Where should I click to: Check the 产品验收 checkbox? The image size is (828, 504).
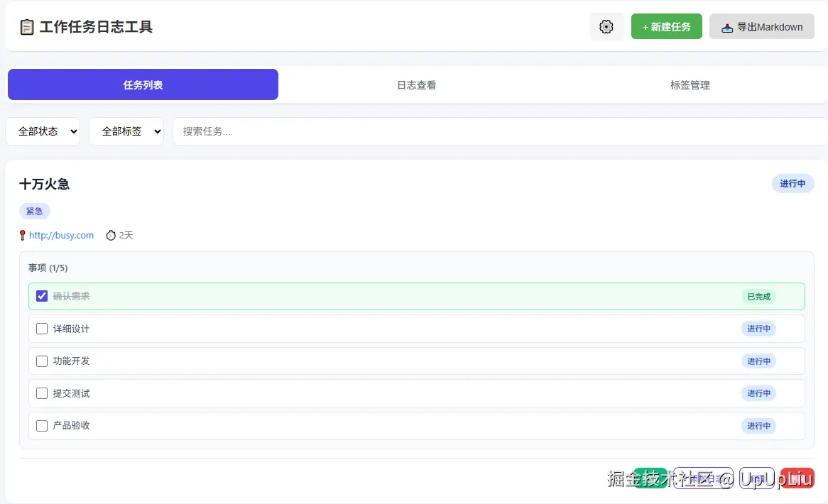tap(42, 426)
